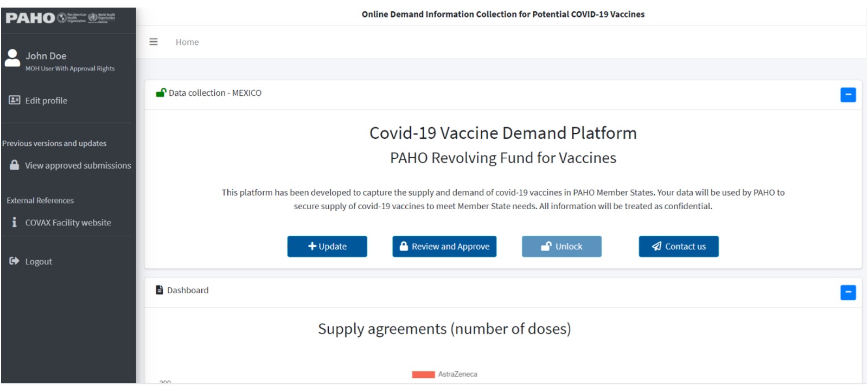Image resolution: width=868 pixels, height=387 pixels.
Task: Click the AstraZeneca red legend color swatch
Action: click(x=423, y=375)
